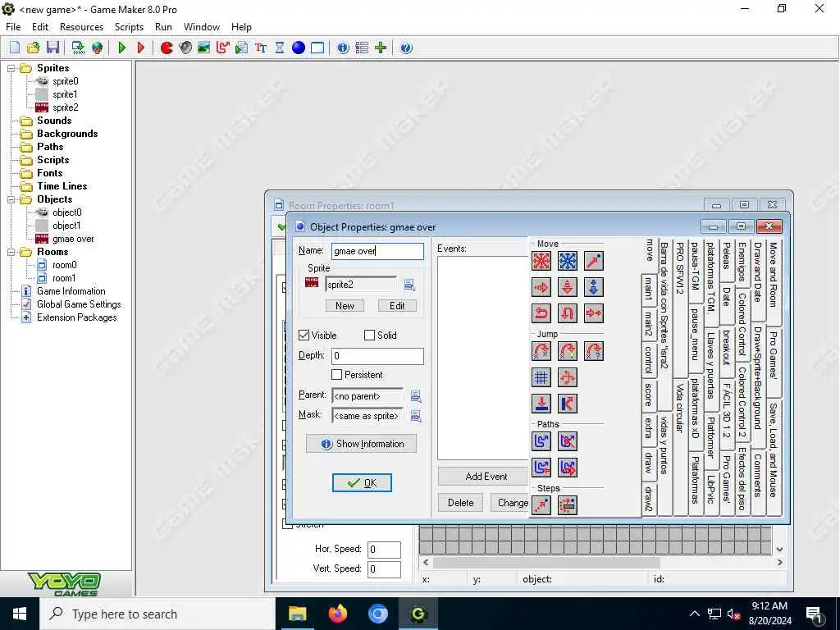
Task: Save the game with the floppy disk icon
Action: click(x=52, y=48)
